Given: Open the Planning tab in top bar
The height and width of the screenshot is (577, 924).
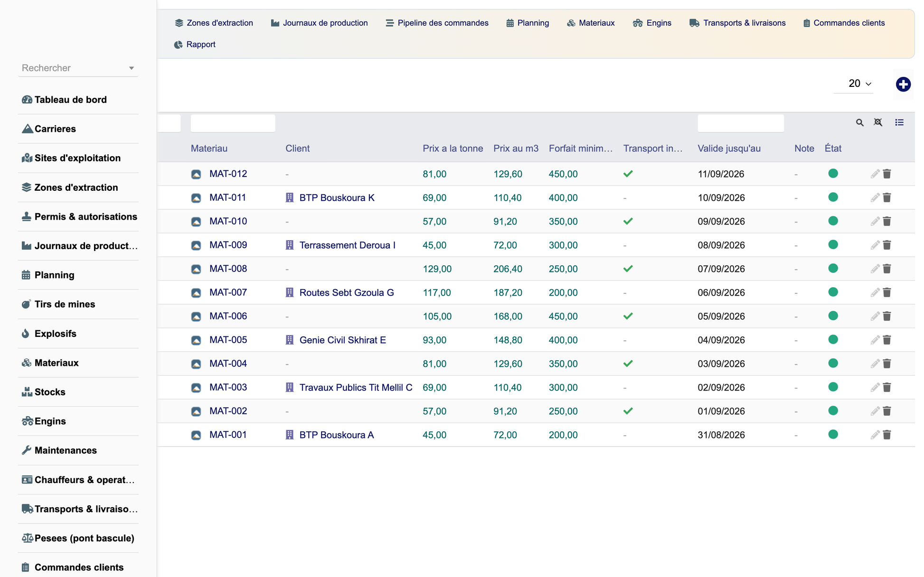Looking at the screenshot, I should 528,23.
